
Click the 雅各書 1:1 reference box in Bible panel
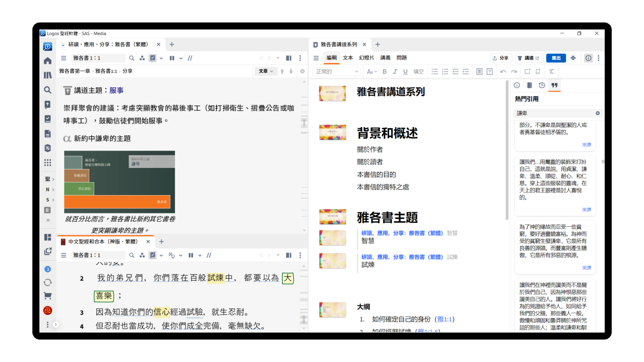(x=98, y=255)
